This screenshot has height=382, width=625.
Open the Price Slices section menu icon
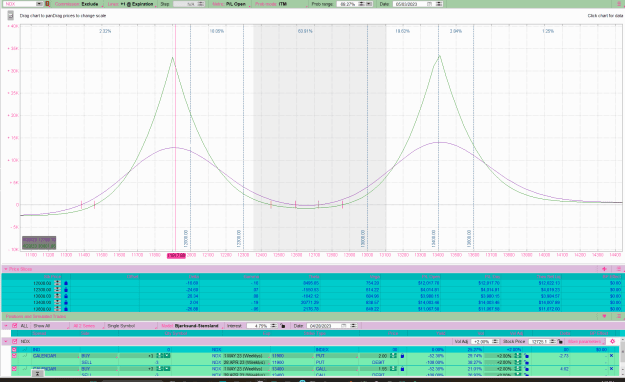[619, 269]
